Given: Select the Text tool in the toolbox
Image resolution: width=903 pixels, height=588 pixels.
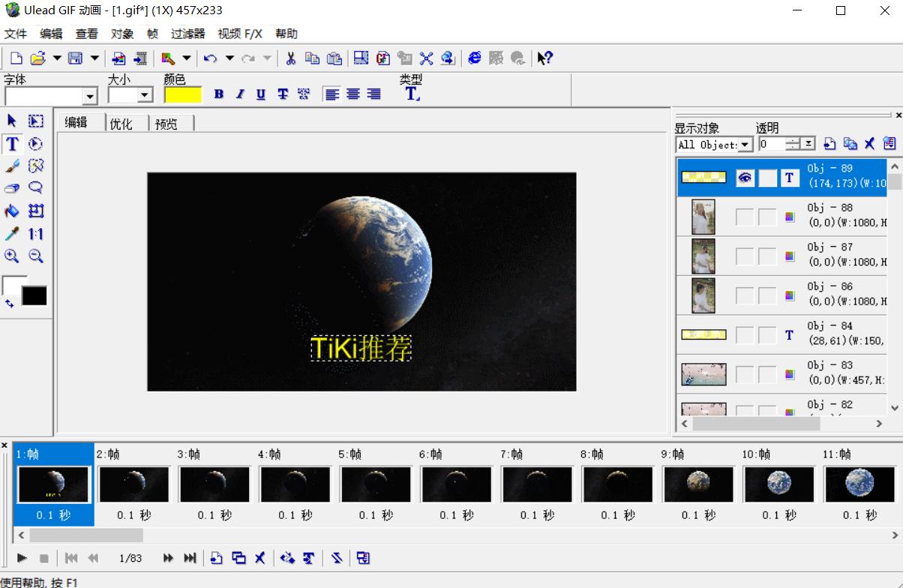Looking at the screenshot, I should point(12,144).
